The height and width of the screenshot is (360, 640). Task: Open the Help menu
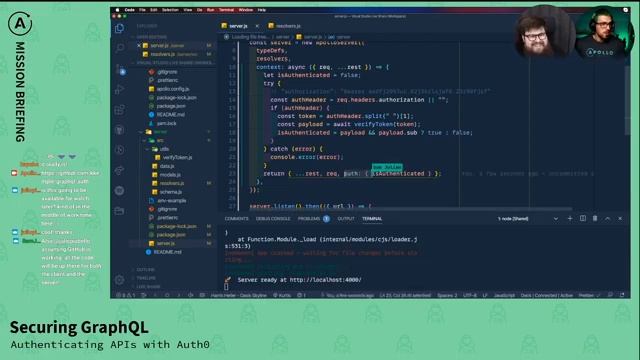click(262, 10)
